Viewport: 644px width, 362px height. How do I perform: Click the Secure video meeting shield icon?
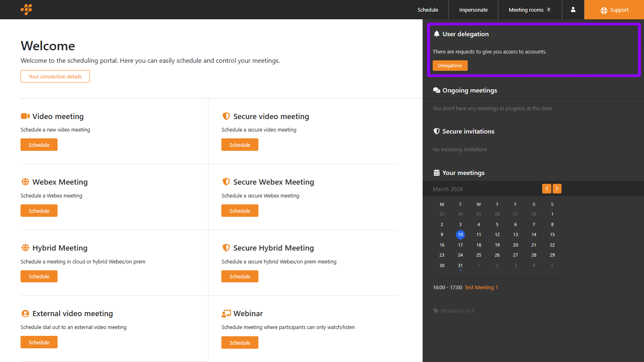226,116
